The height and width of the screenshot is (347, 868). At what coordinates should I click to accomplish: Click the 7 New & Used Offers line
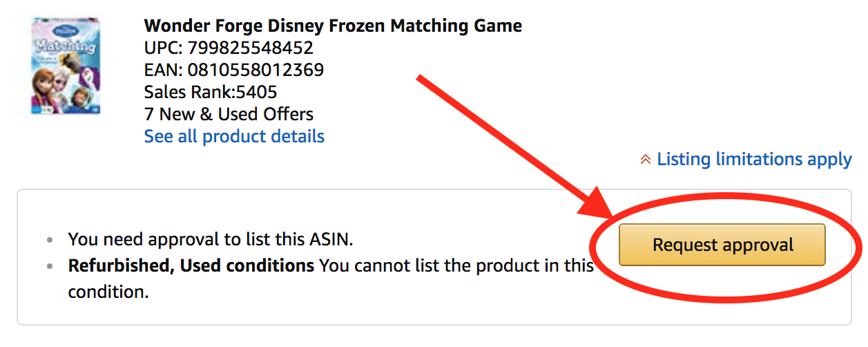coord(229,114)
